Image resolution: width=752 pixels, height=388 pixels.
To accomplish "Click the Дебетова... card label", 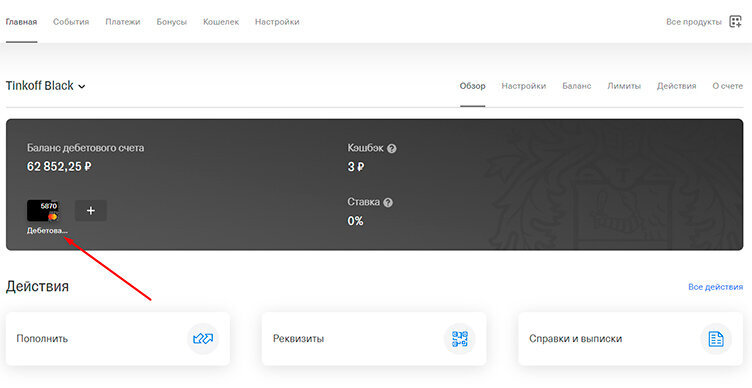I will point(47,231).
